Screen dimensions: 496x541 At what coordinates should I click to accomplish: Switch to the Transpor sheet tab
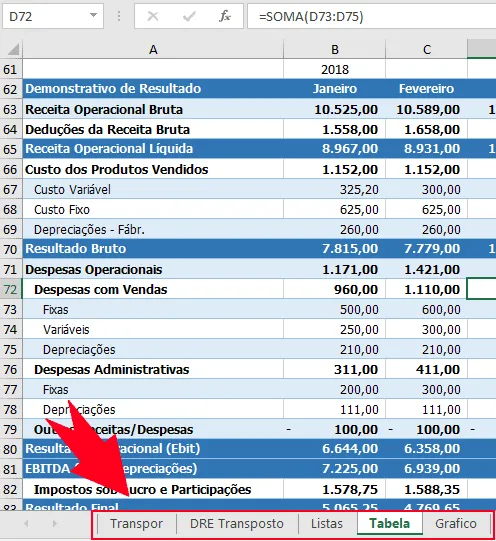[137, 524]
